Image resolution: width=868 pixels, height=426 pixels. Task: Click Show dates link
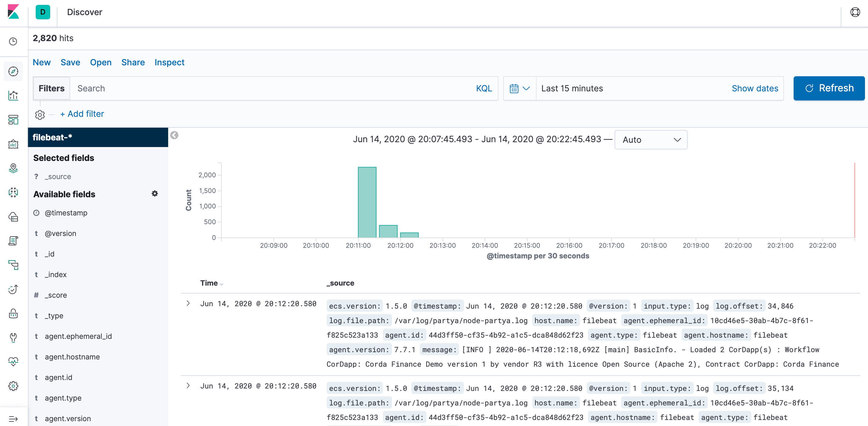(x=755, y=88)
